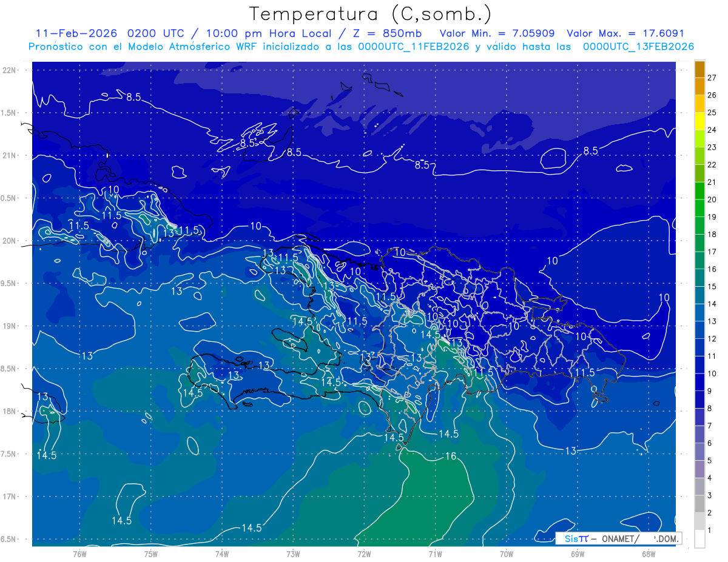Click color scale label "26"
This screenshot has width=728, height=562.
pyautogui.click(x=712, y=95)
